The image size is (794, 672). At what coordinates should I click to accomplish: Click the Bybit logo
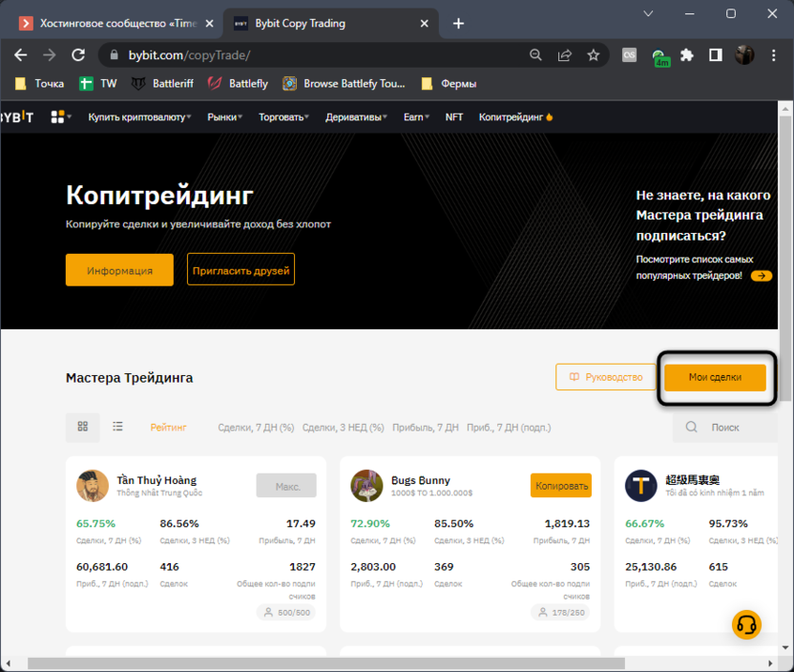tap(17, 117)
